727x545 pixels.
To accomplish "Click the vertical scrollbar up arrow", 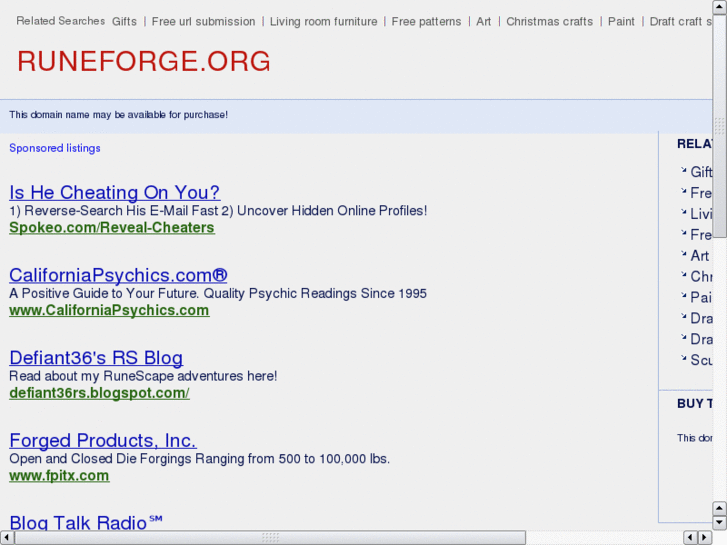I will click(x=719, y=6).
